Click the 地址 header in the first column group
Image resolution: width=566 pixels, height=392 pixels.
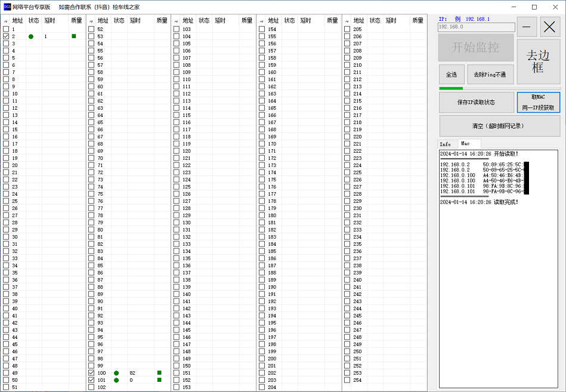pyautogui.click(x=18, y=20)
